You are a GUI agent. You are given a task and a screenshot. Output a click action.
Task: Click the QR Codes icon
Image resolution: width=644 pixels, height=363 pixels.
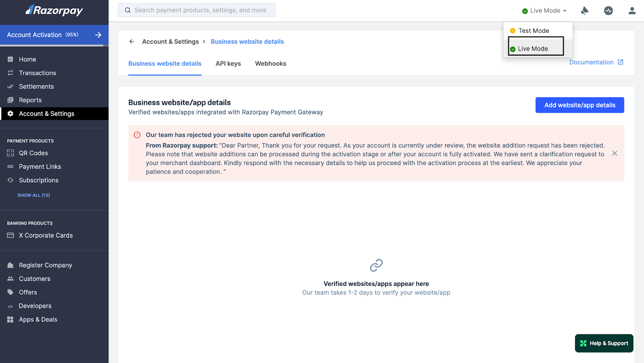click(x=10, y=153)
